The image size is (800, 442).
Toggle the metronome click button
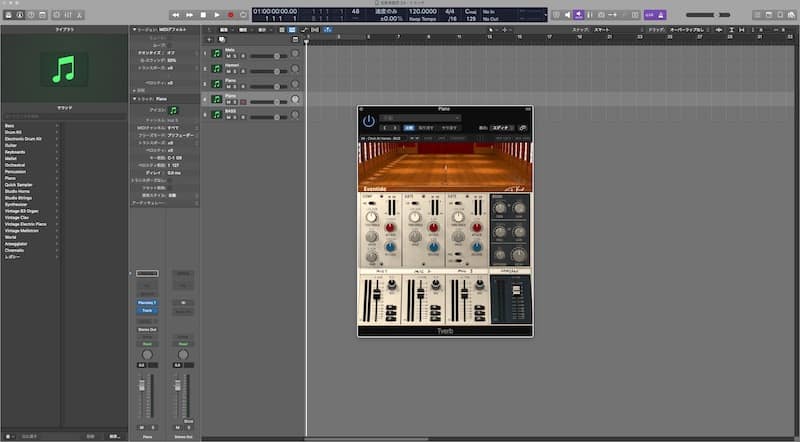(x=661, y=15)
